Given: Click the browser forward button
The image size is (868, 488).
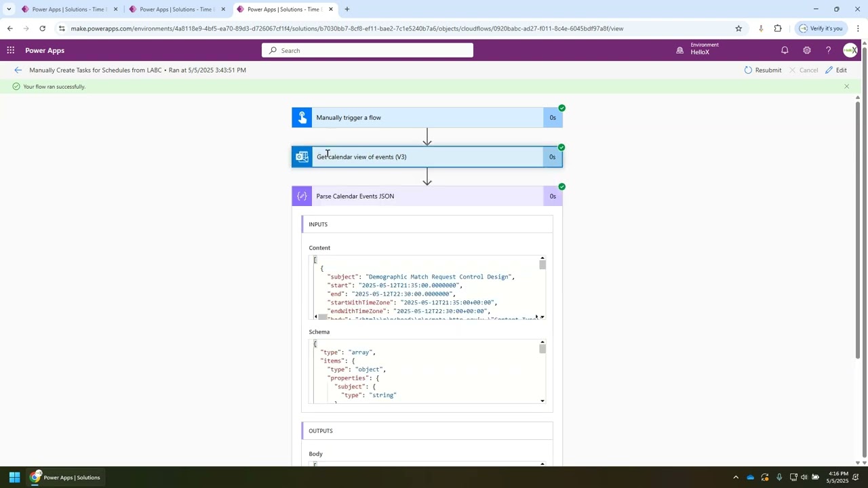Looking at the screenshot, I should [26, 28].
